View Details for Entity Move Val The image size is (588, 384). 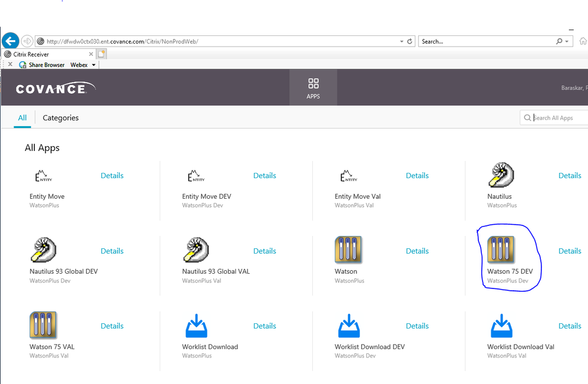(x=417, y=175)
